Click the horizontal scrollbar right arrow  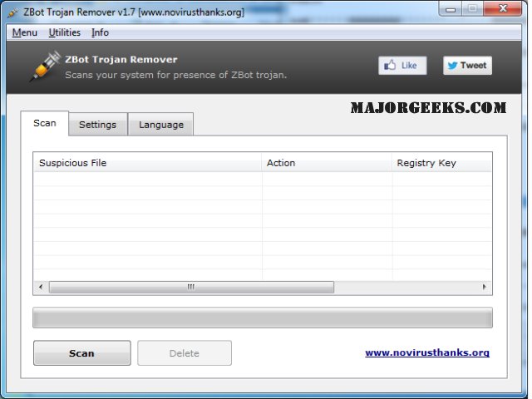484,287
